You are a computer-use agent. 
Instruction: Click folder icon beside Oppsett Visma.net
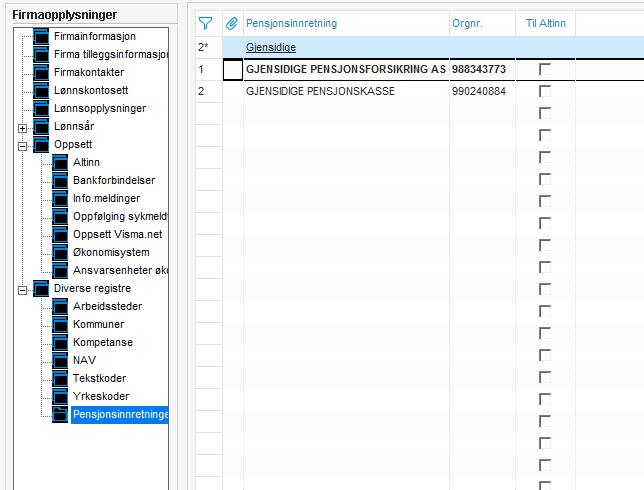(x=60, y=235)
